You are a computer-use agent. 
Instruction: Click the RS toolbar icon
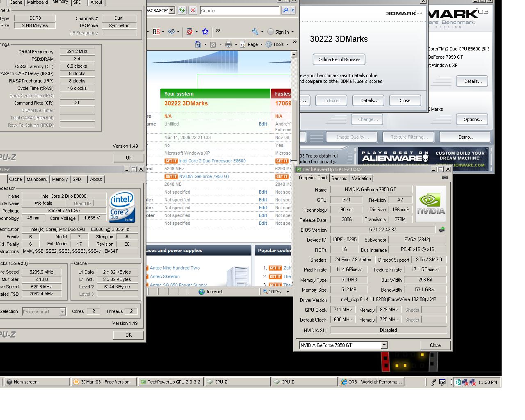[156, 32]
